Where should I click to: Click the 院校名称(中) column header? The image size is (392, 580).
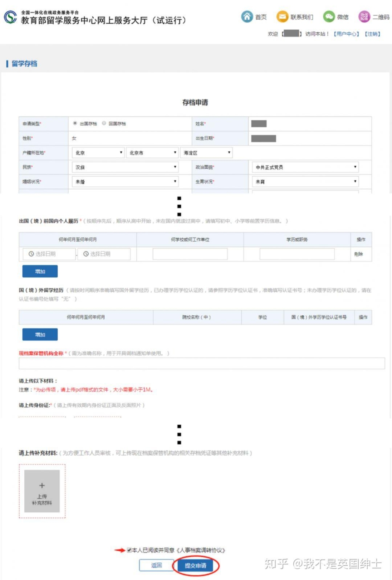[x=196, y=317]
